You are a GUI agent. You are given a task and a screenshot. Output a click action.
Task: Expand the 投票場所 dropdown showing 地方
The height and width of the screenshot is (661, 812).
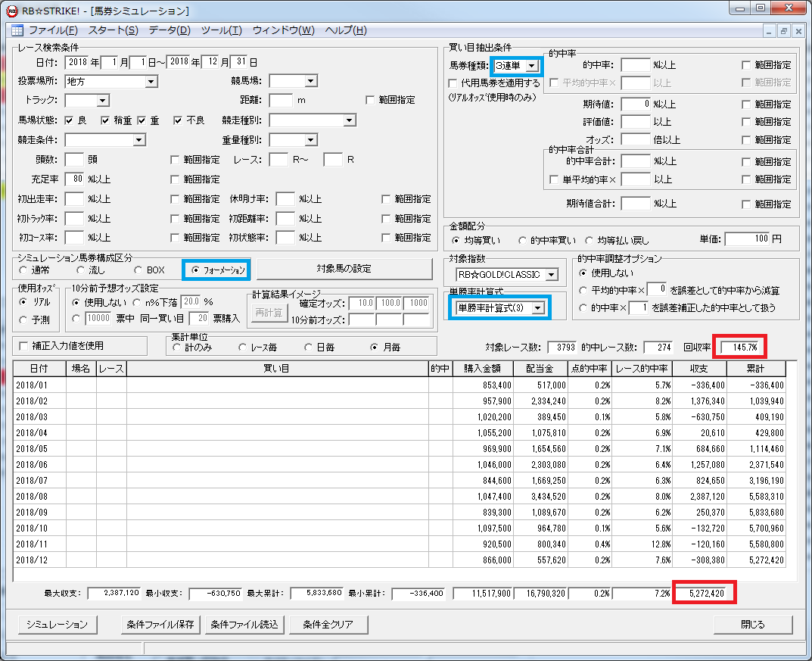point(151,81)
